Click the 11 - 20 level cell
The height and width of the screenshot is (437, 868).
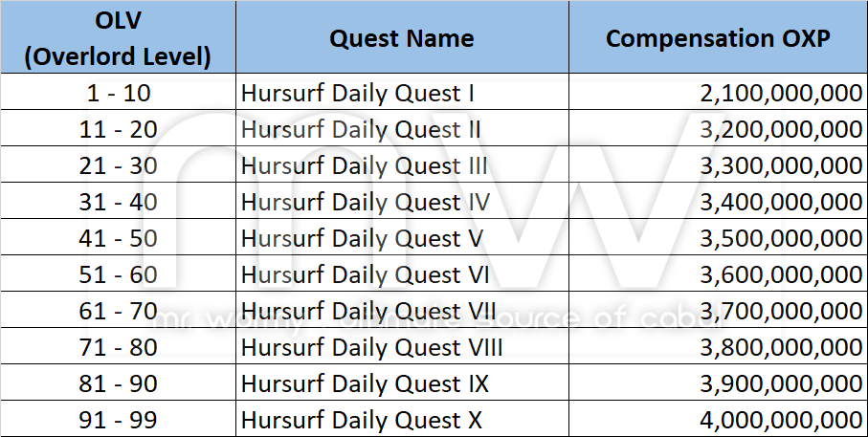pos(118,130)
